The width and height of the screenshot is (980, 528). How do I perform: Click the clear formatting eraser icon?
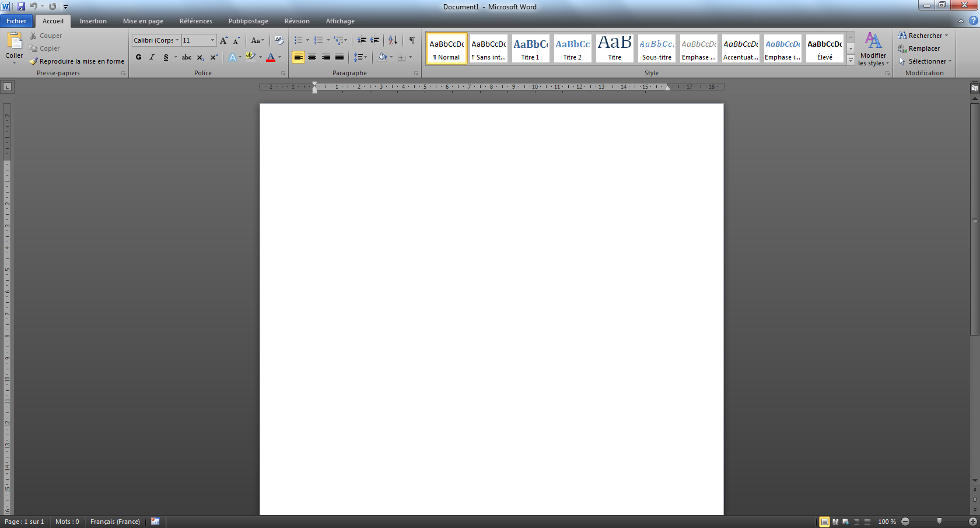[x=279, y=40]
